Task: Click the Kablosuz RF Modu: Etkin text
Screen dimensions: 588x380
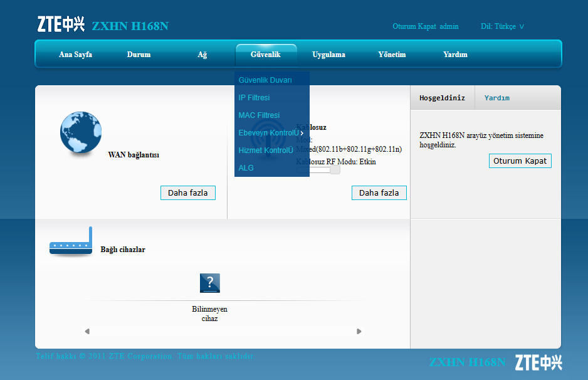Action: point(336,162)
